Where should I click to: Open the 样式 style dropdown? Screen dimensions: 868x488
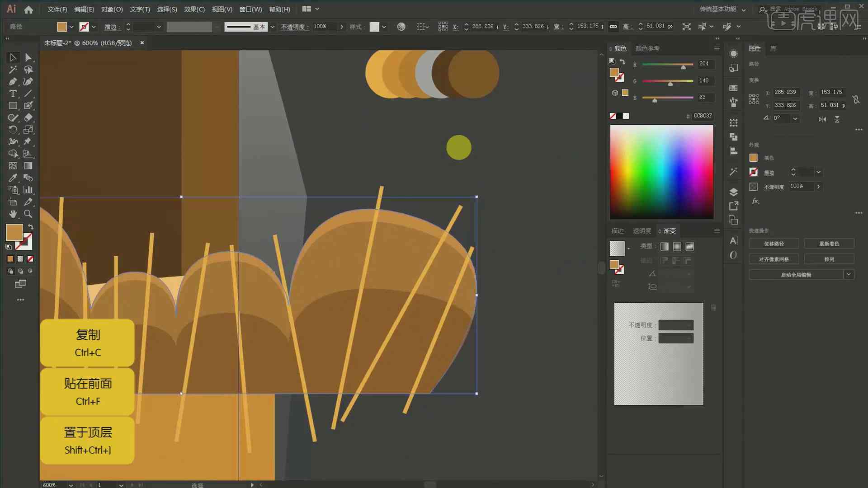tap(386, 26)
